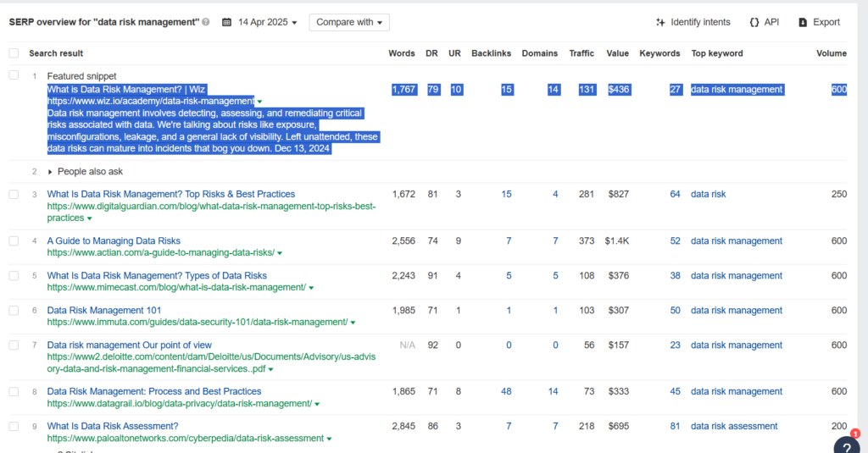Image resolution: width=868 pixels, height=453 pixels.
Task: Click the Top keyword column header
Action: pyautogui.click(x=717, y=53)
